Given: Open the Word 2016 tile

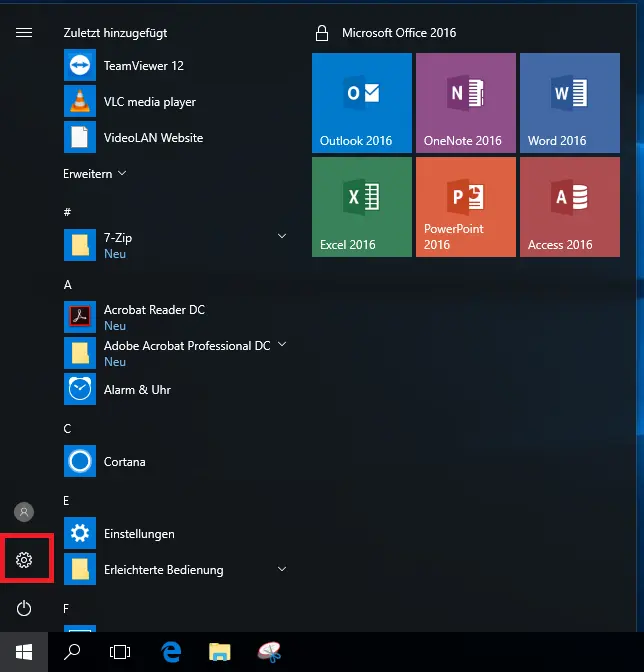Looking at the screenshot, I should pos(569,103).
